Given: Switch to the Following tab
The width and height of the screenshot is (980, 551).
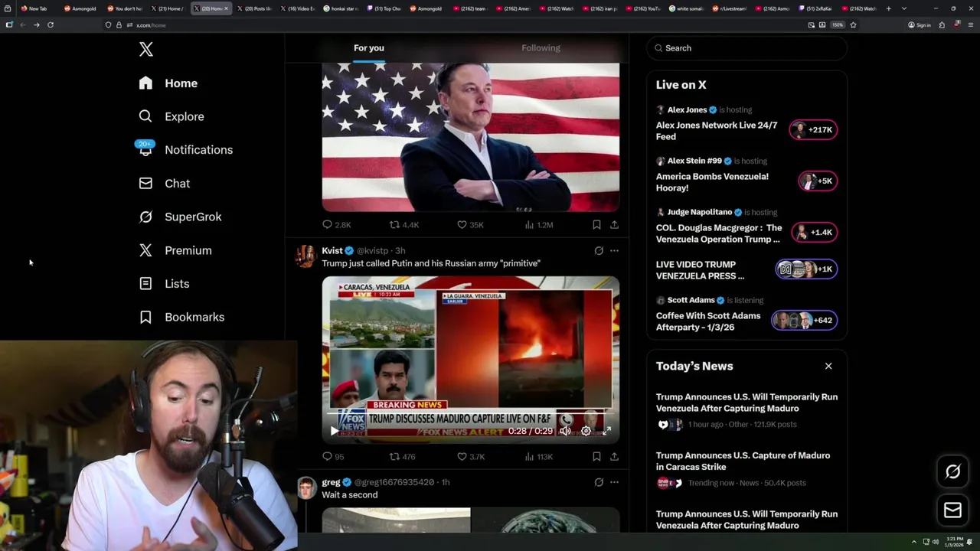Looking at the screenshot, I should tap(541, 47).
